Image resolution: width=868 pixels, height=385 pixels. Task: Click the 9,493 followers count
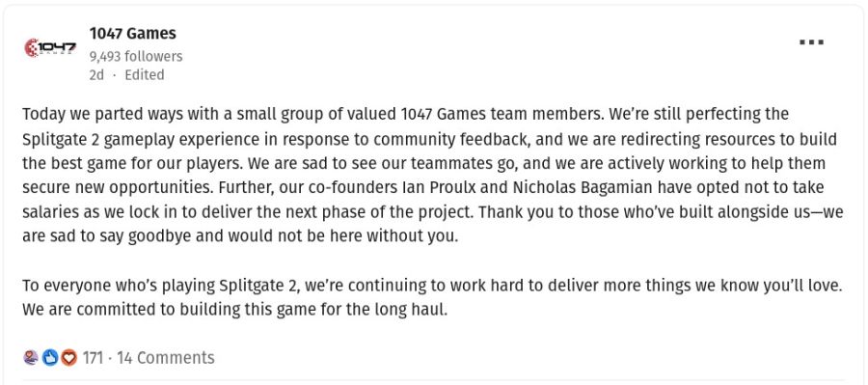136,57
